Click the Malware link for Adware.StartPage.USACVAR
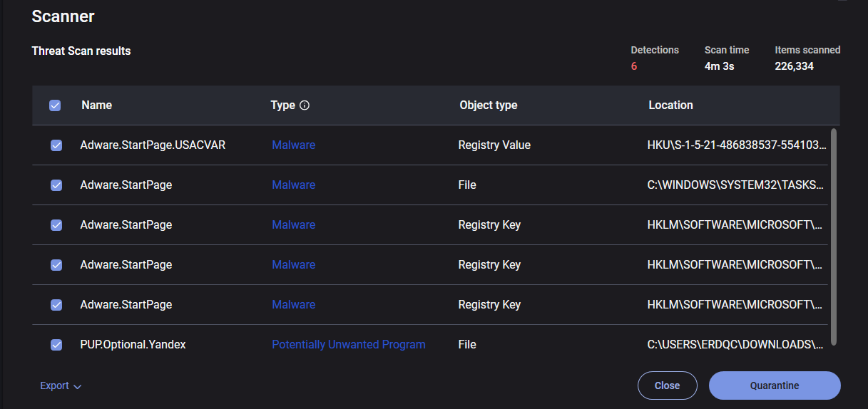Screen dimensions: 868x409 coord(293,145)
